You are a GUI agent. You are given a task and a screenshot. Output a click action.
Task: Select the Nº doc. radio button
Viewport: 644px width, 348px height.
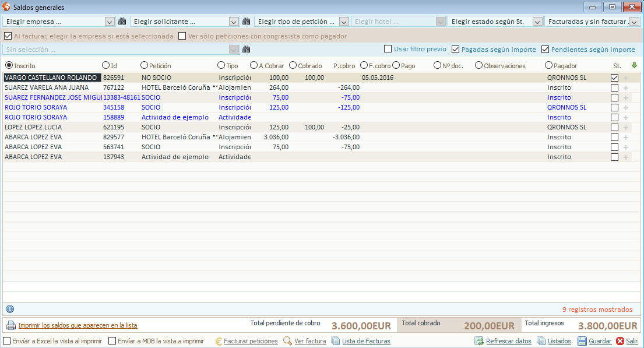point(437,65)
